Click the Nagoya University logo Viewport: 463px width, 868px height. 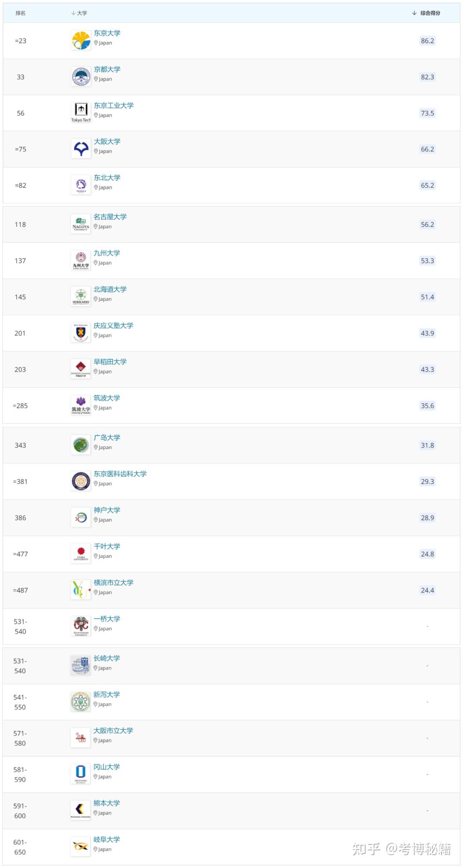coord(81,224)
